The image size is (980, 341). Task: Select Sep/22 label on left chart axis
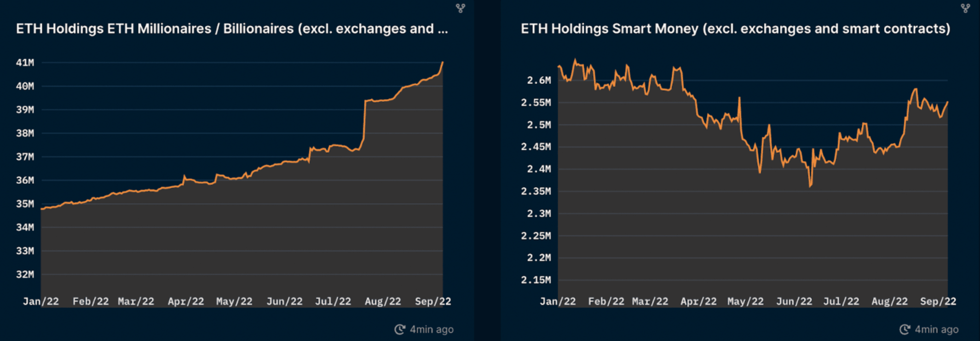pos(433,301)
